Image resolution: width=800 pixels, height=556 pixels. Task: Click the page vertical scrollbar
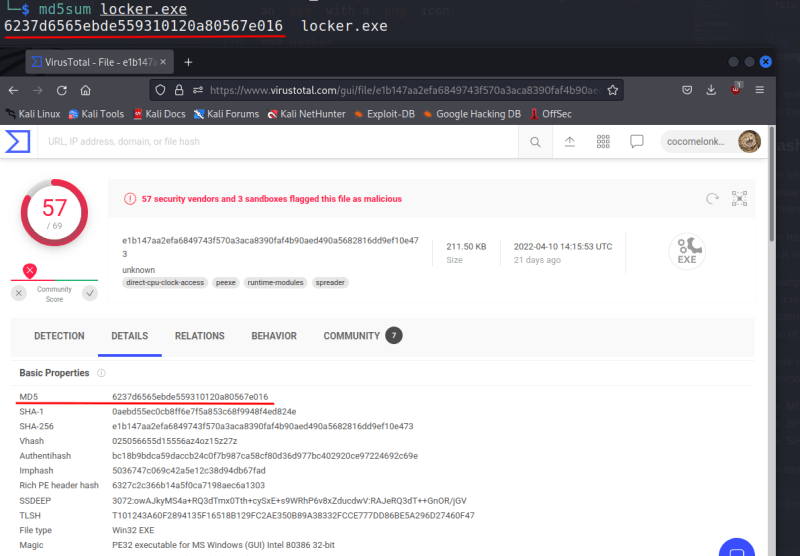(772, 184)
